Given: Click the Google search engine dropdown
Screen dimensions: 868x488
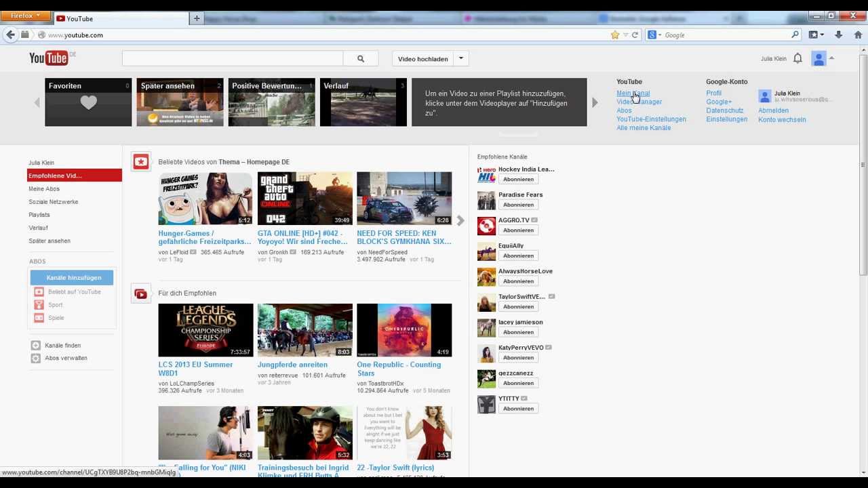Looking at the screenshot, I should [x=654, y=35].
